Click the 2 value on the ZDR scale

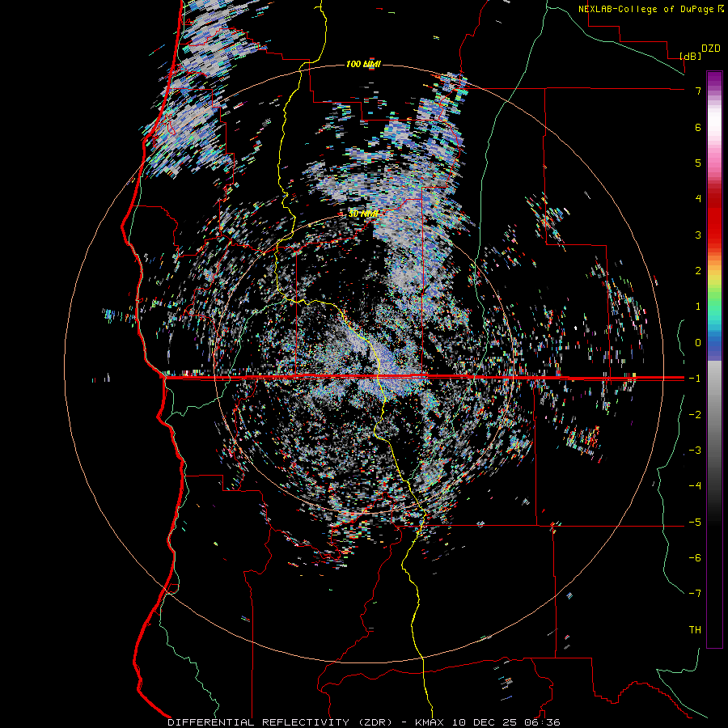click(698, 271)
